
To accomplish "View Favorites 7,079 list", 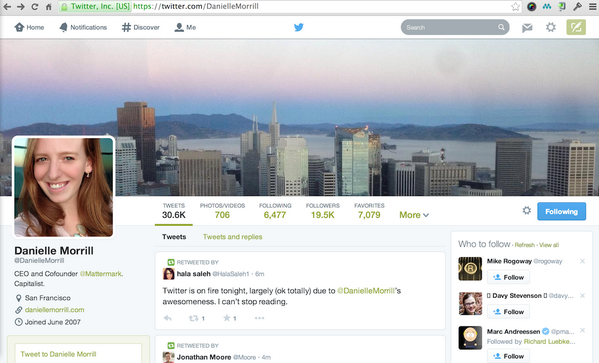I will click(x=369, y=211).
